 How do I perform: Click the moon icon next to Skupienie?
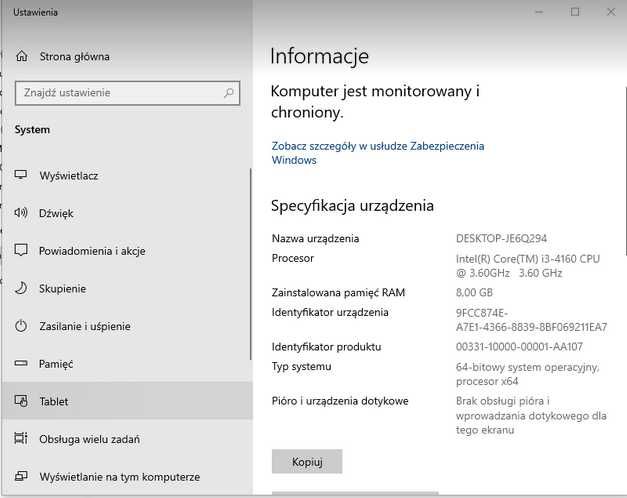tap(21, 288)
